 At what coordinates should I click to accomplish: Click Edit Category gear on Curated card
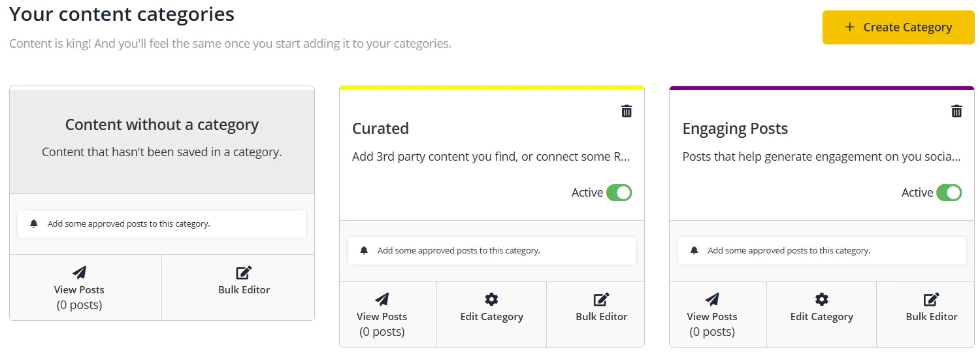point(491,300)
